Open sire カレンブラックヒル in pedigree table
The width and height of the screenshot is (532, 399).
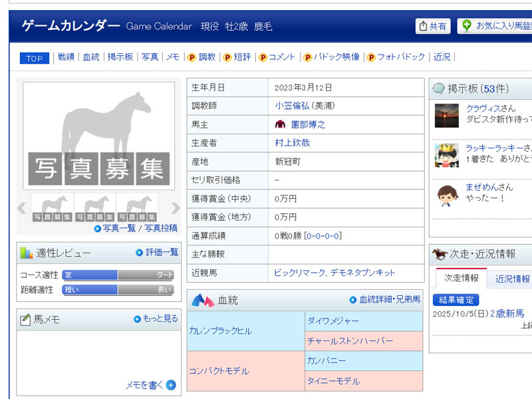click(220, 331)
